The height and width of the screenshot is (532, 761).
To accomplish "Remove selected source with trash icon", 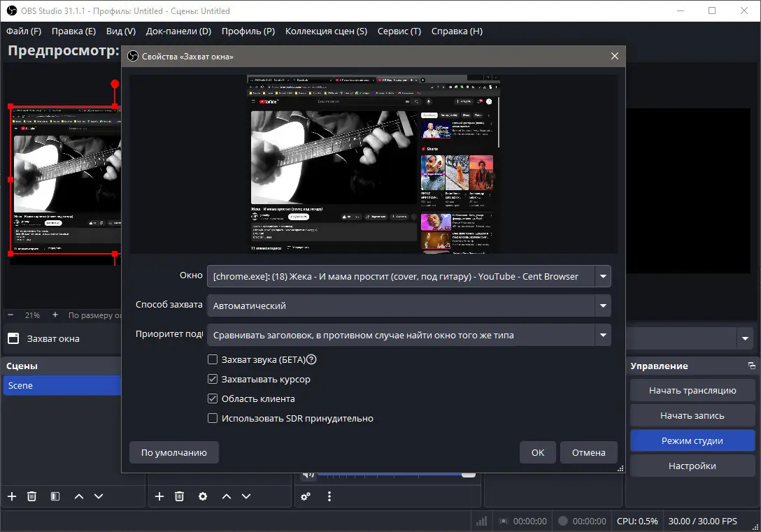I will 179,496.
